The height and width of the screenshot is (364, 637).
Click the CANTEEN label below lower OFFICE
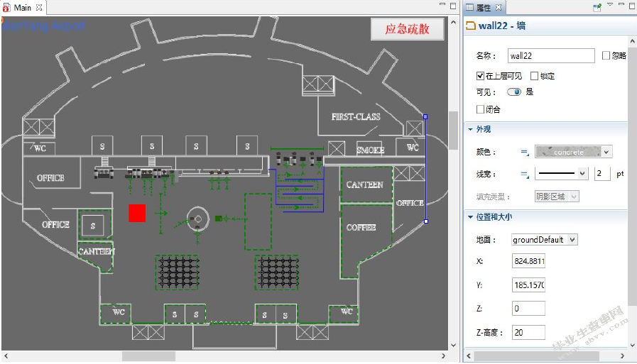[97, 252]
